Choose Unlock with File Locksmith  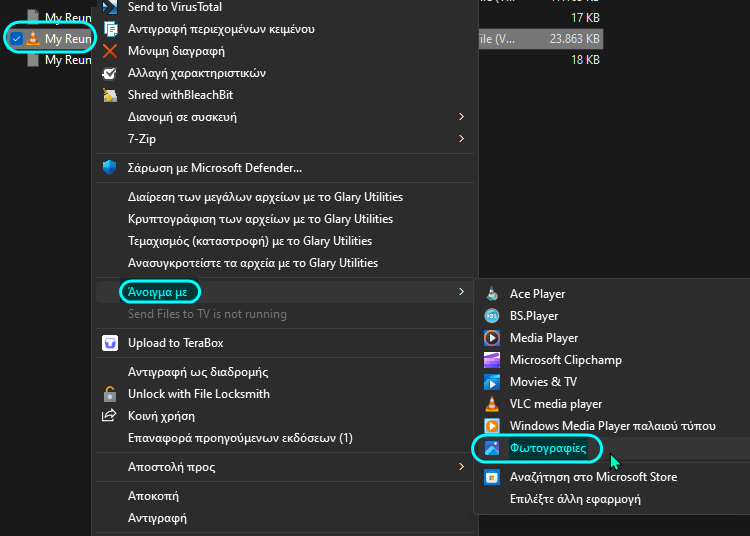(285, 394)
